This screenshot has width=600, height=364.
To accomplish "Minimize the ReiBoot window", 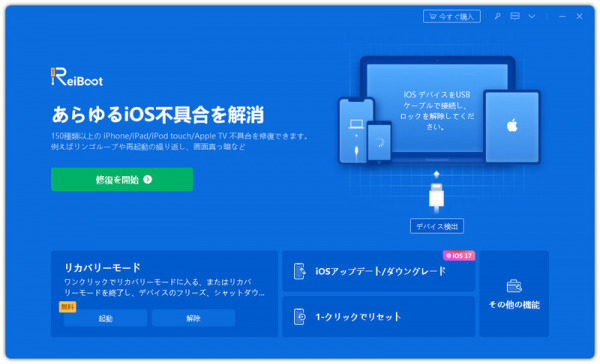I will (x=562, y=16).
